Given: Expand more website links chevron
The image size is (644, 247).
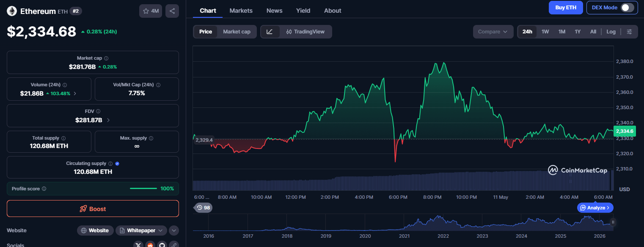Looking at the screenshot, I should 174,231.
